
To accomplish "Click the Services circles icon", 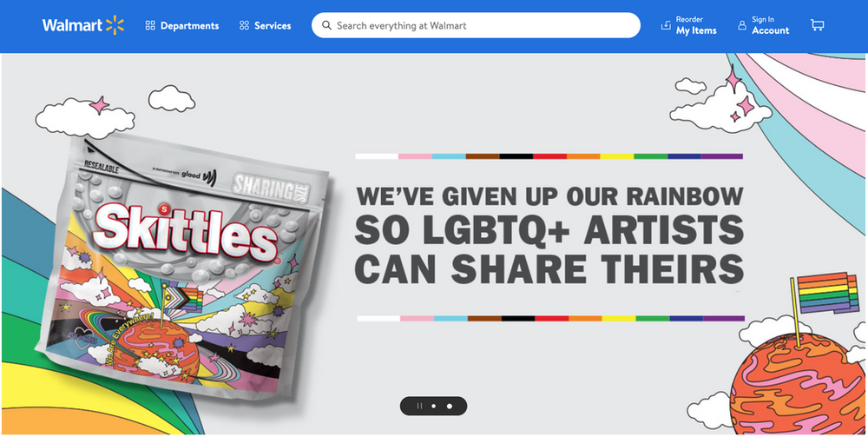I will 244,25.
